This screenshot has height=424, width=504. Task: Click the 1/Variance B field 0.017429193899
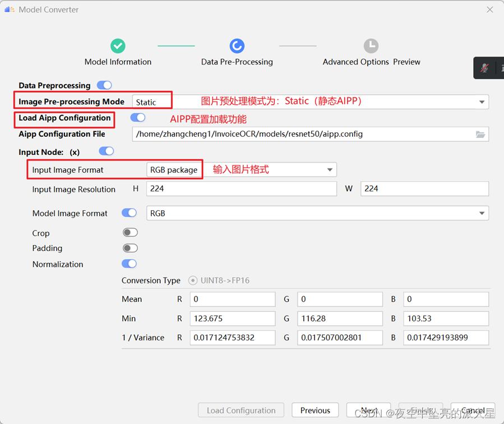446,338
